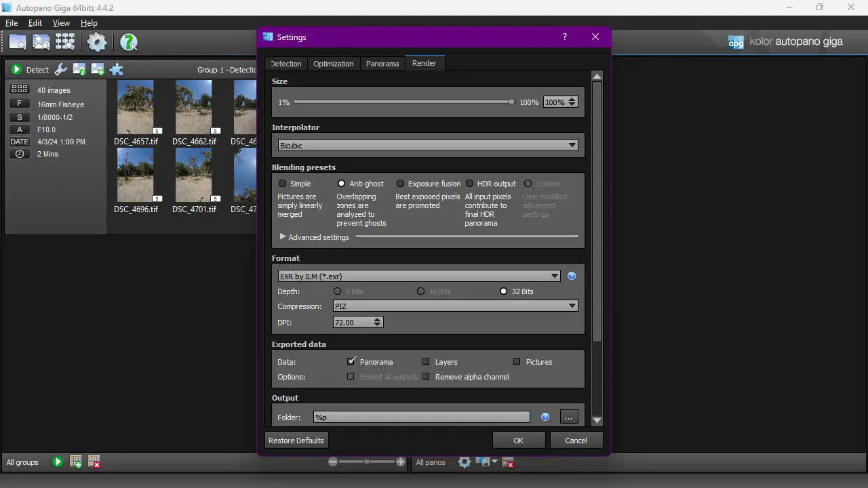Open the View menu

(61, 23)
